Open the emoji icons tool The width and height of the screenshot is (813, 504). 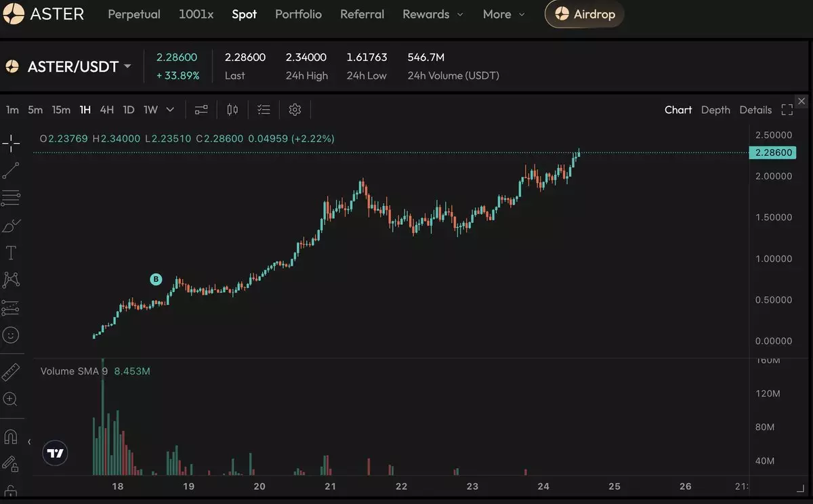click(11, 335)
